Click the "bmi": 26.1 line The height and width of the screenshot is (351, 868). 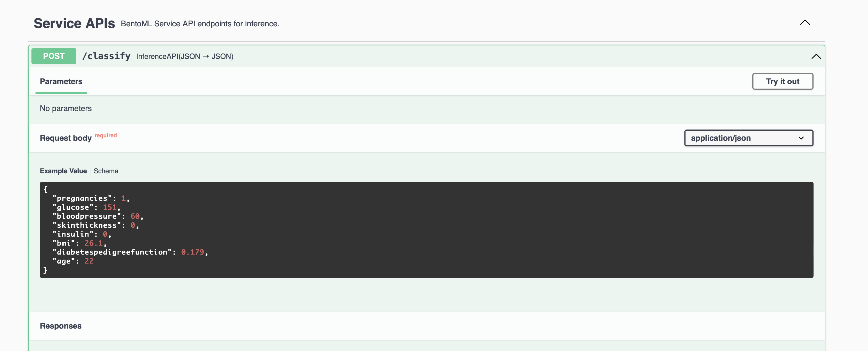79,243
